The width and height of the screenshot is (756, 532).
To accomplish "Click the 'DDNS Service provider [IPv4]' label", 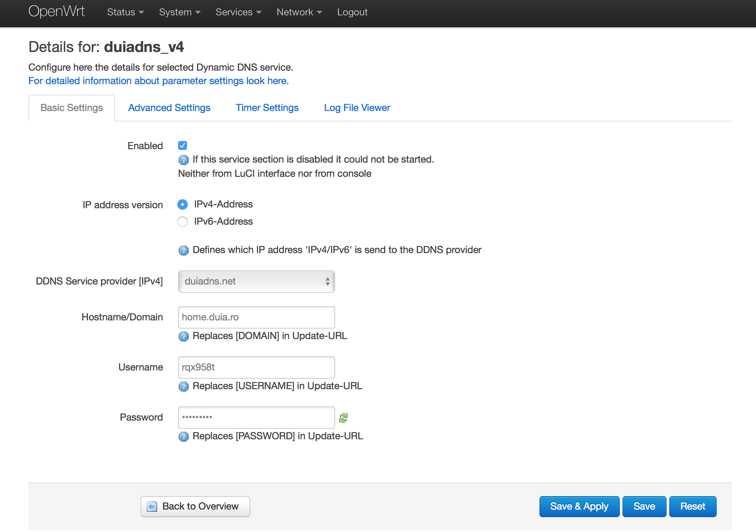I will click(x=100, y=281).
